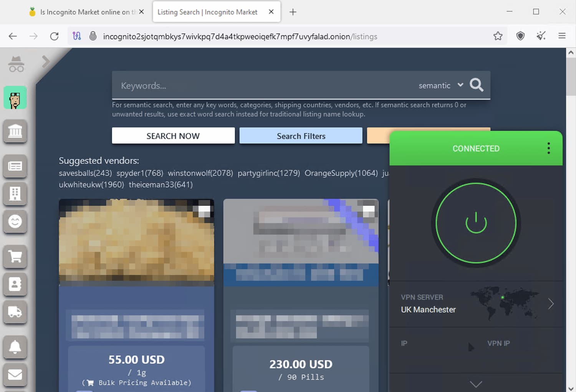
Task: Go back to the previous page
Action: [x=13, y=36]
